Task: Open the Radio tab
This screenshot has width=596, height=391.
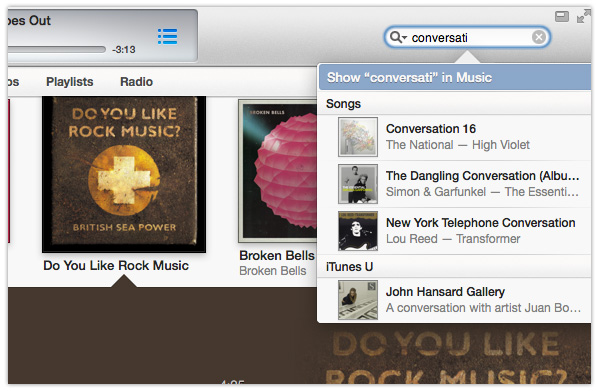Action: (x=136, y=82)
